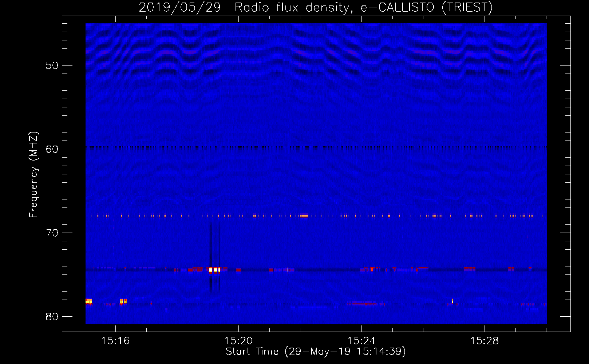Click the plot title 'Radio flux density, e-CALLISTO (TRIEST)'

363,8
